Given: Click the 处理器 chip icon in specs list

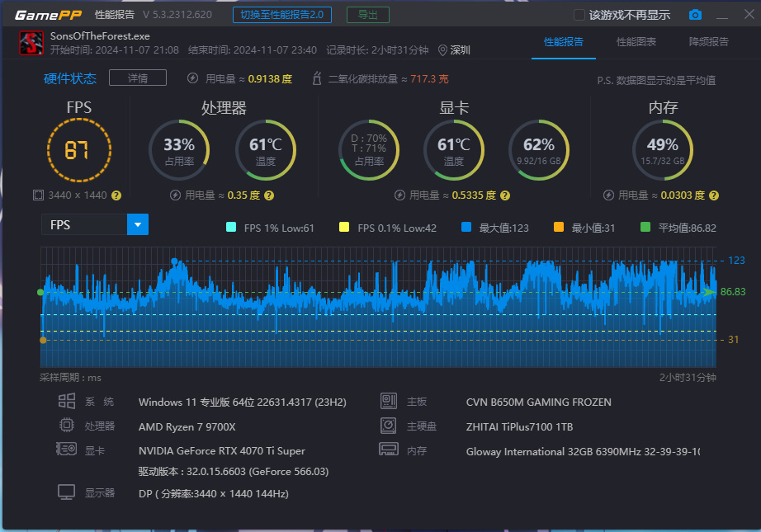Looking at the screenshot, I should tap(67, 426).
